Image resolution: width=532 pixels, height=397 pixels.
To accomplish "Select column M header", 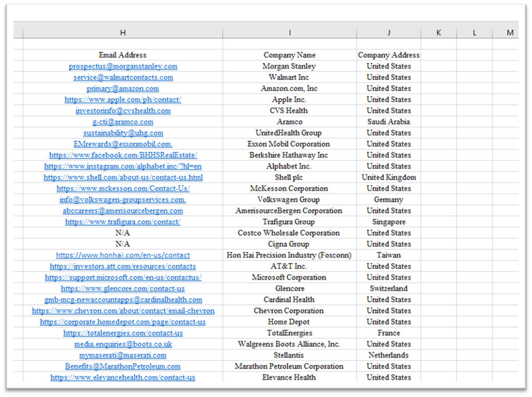I will click(509, 33).
